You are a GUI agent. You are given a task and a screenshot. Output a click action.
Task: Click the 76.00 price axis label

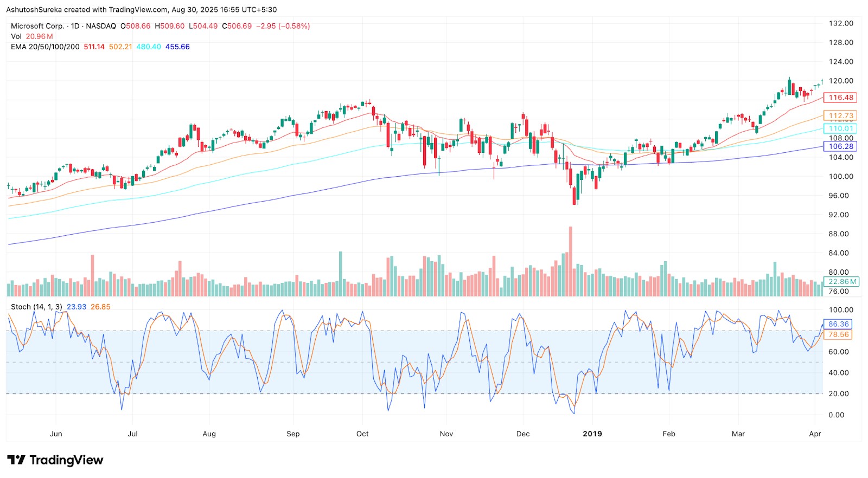[839, 292]
